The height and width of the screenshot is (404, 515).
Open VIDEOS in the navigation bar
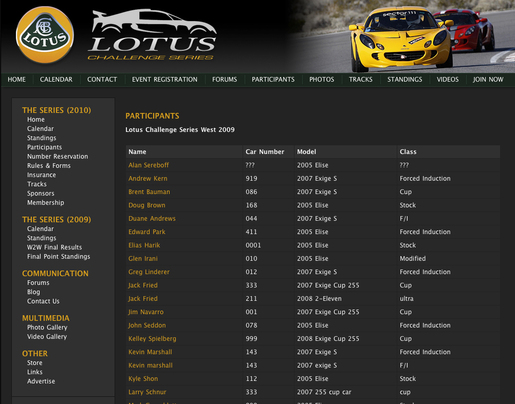coord(448,79)
